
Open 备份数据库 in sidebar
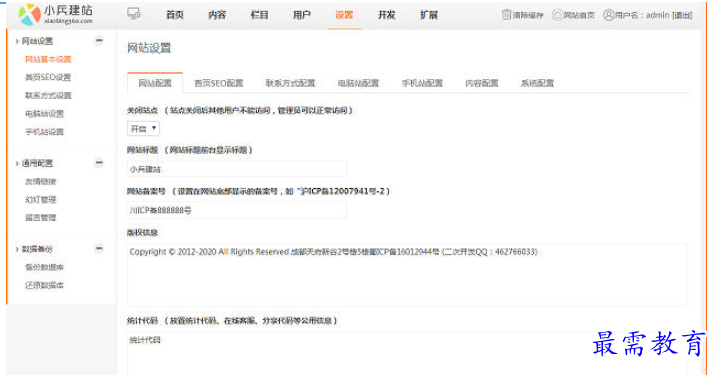click(x=45, y=267)
